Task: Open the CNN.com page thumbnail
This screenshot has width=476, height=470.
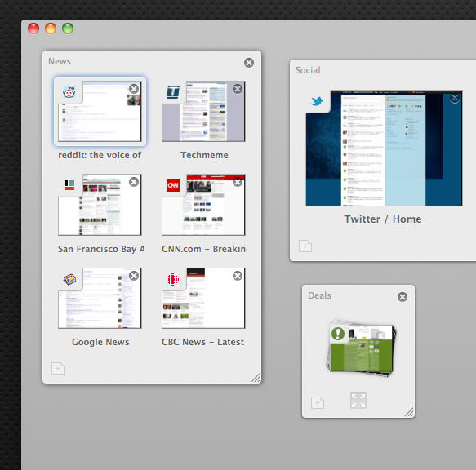Action: (203, 205)
